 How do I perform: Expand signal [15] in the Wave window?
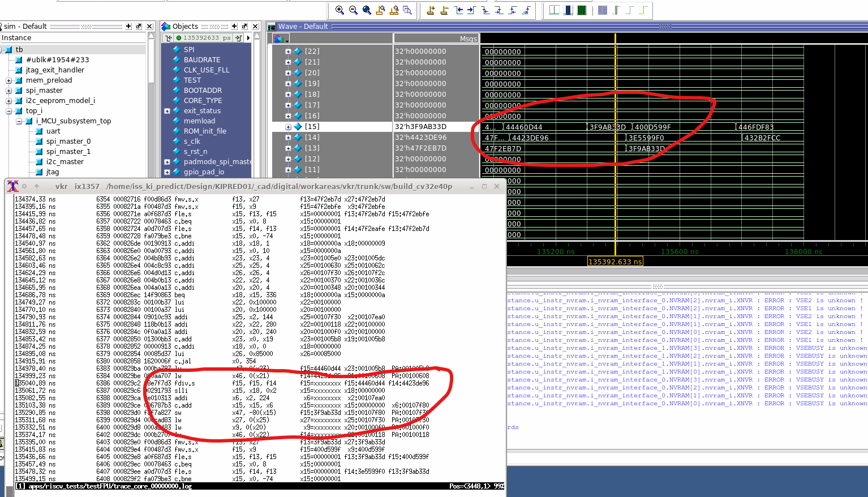pos(288,126)
